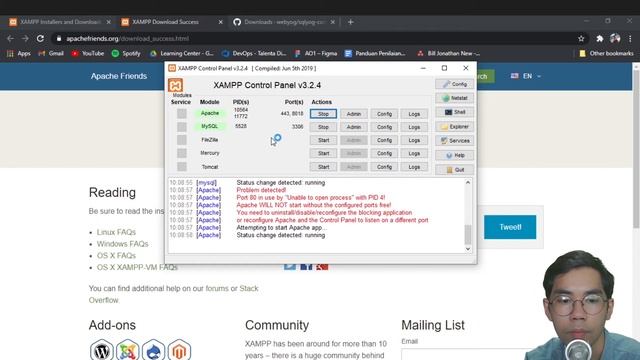
Task: Go forward in the browser
Action: pos(25,38)
